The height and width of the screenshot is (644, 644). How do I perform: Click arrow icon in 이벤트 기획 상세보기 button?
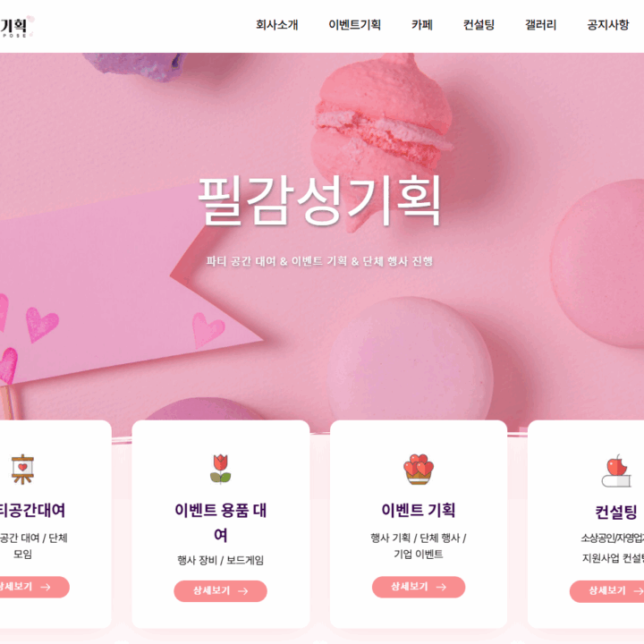coord(441,587)
